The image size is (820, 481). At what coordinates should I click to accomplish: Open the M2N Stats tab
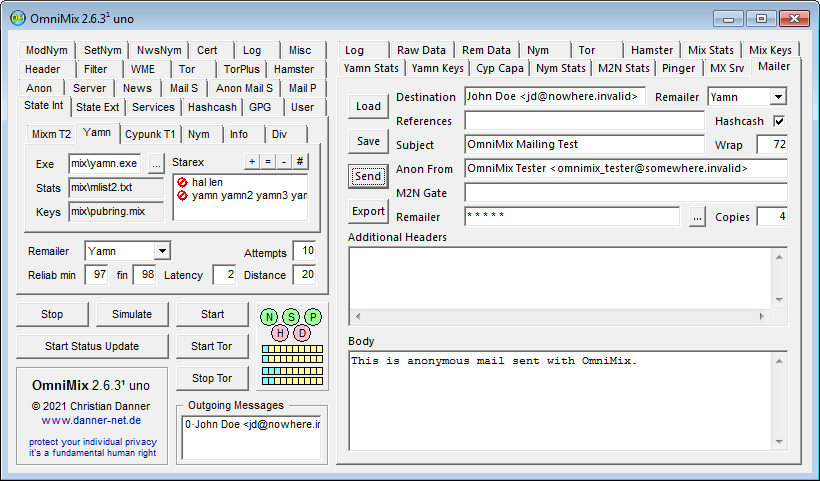623,68
